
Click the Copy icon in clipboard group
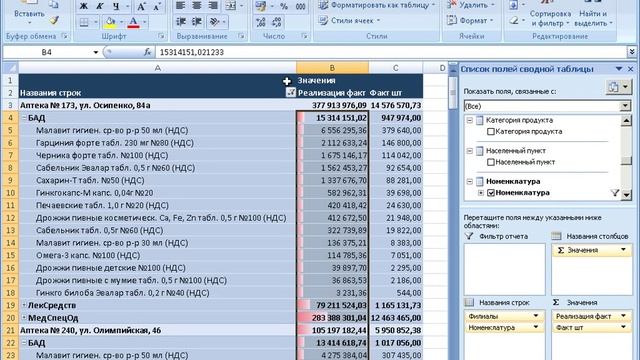[54, 4]
